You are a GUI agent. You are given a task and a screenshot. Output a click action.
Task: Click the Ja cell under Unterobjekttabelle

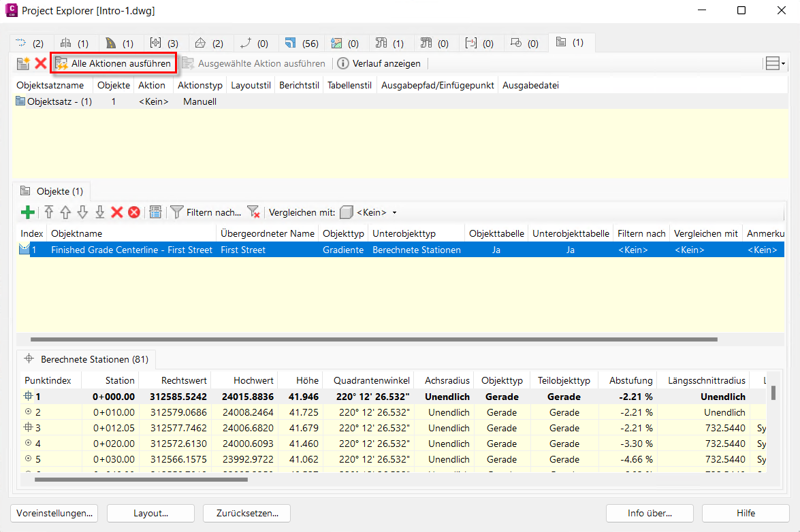(571, 250)
